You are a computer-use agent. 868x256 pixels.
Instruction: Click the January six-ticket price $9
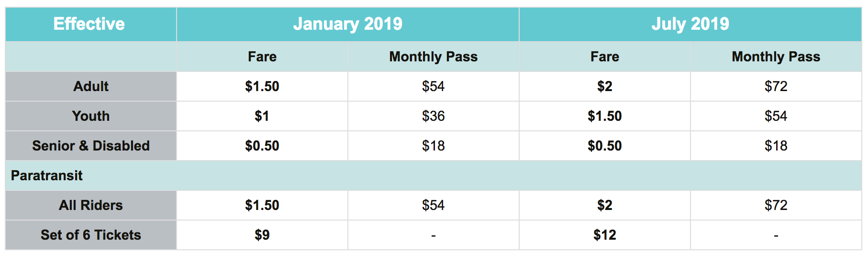pos(262,235)
